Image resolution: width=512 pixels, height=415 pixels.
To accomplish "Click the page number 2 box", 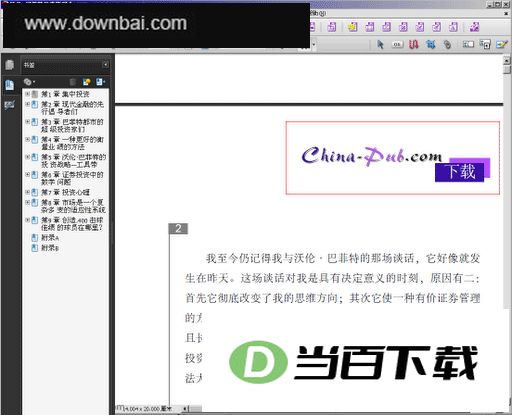I will [x=178, y=228].
